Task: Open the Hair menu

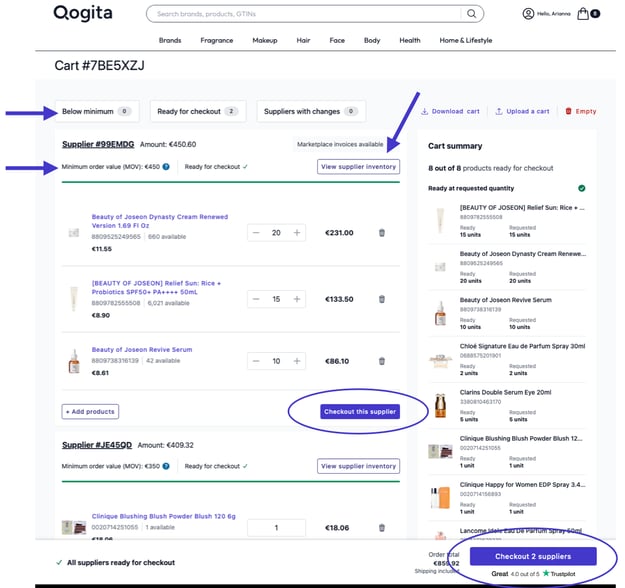Action: point(303,40)
